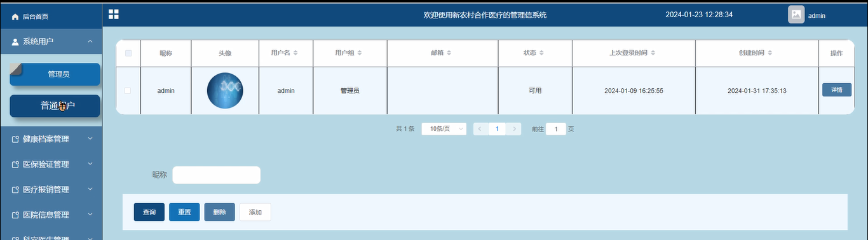Select the 普通用户 submenu item
This screenshot has width=868, height=240.
pos(55,106)
